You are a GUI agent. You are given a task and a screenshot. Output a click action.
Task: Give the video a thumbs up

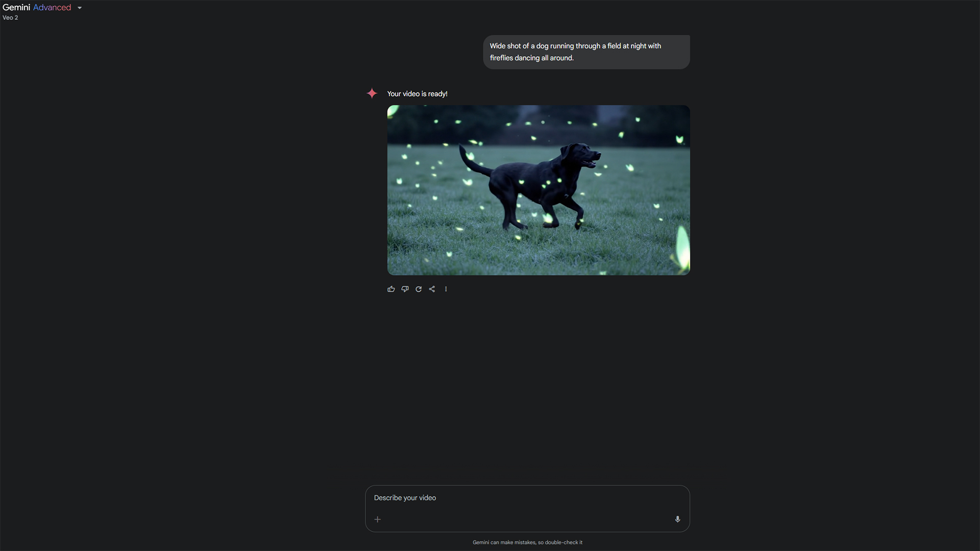(391, 289)
